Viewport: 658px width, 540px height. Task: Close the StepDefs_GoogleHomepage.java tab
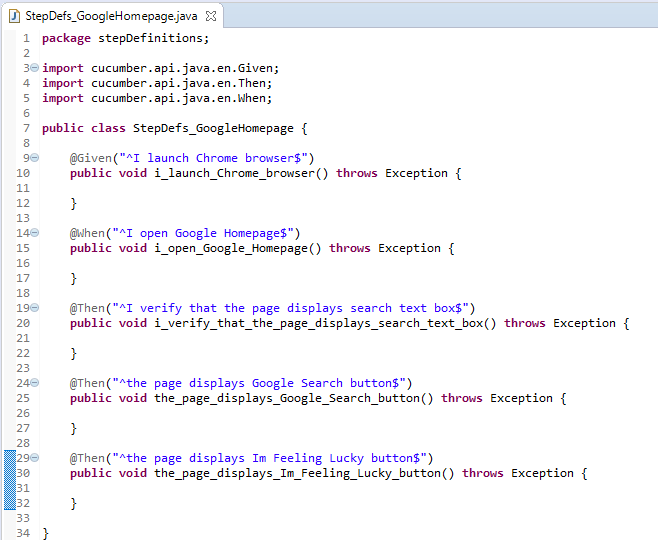(211, 16)
